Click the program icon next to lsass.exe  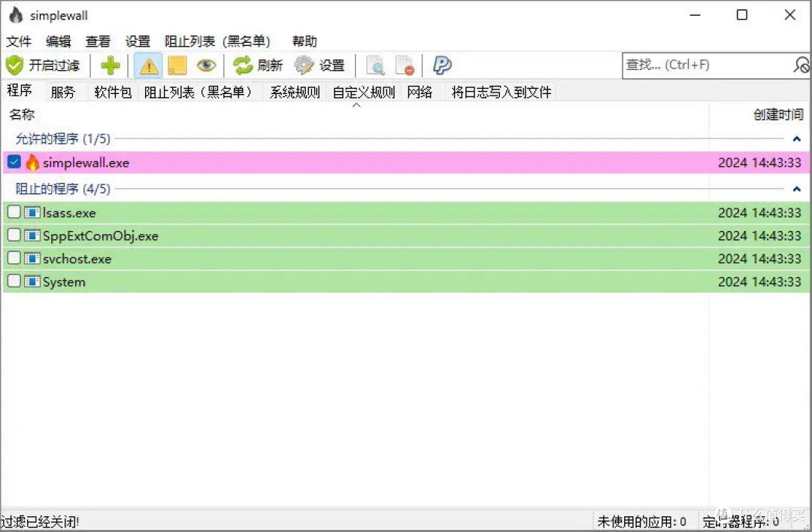[x=32, y=213]
